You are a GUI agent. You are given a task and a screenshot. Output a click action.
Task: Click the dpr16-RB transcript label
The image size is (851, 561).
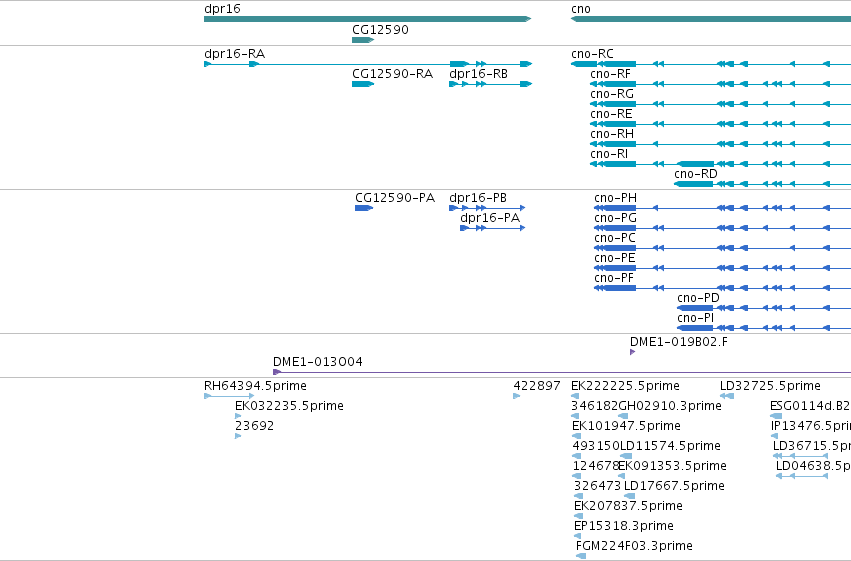[x=479, y=74]
